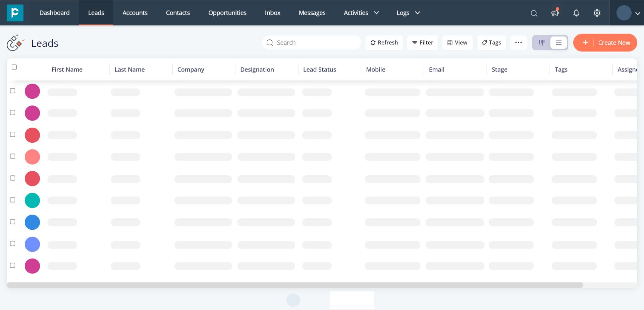Viewport: 644px width, 310px height.
Task: Open the global search magnifier icon
Action: [534, 13]
